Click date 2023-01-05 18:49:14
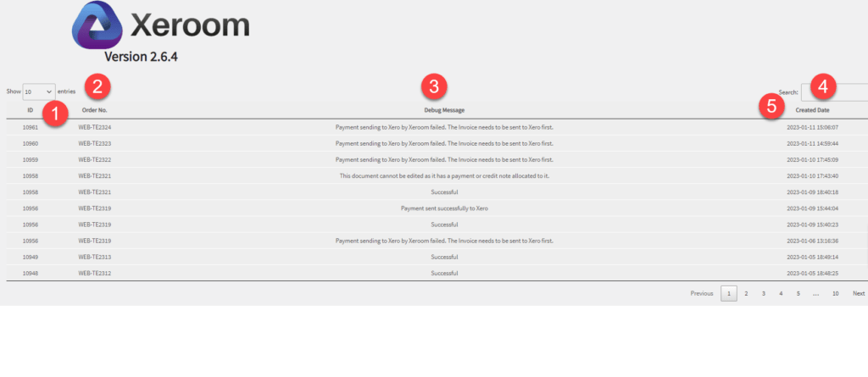The height and width of the screenshot is (377, 868). 813,257
